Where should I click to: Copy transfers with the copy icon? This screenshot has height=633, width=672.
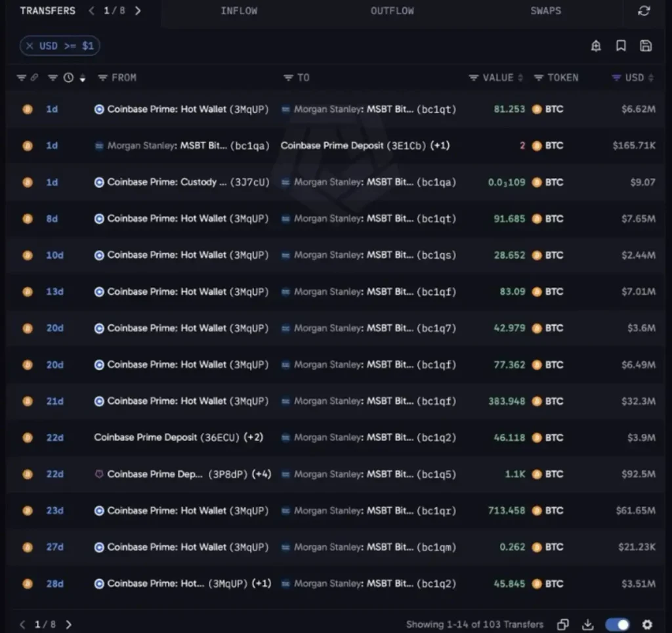(x=562, y=624)
